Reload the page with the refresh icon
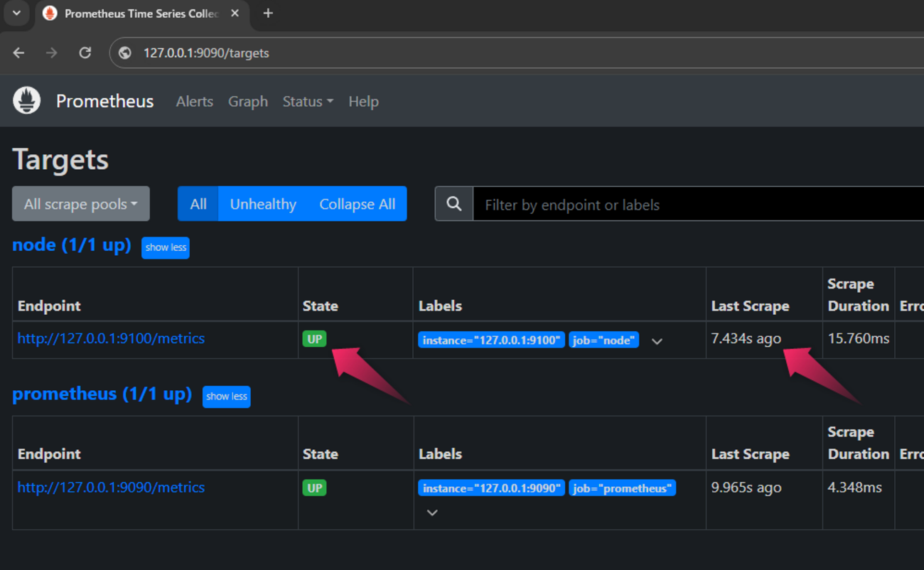The width and height of the screenshot is (924, 570). (85, 53)
